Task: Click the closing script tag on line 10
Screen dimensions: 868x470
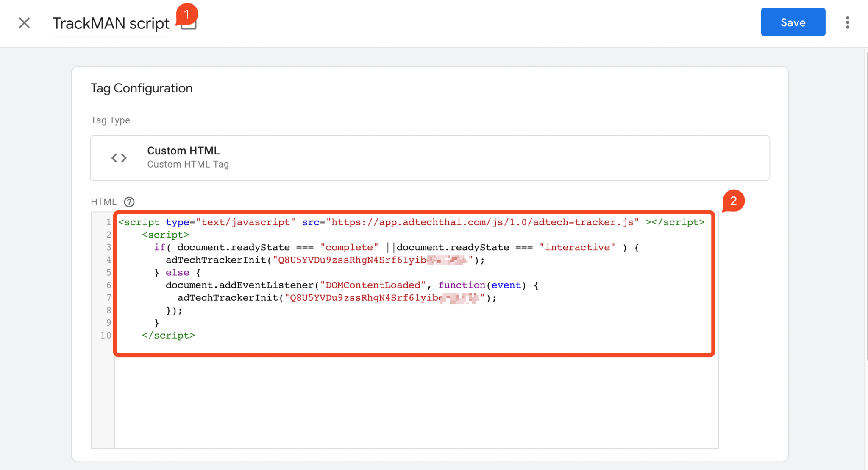Action: click(169, 335)
